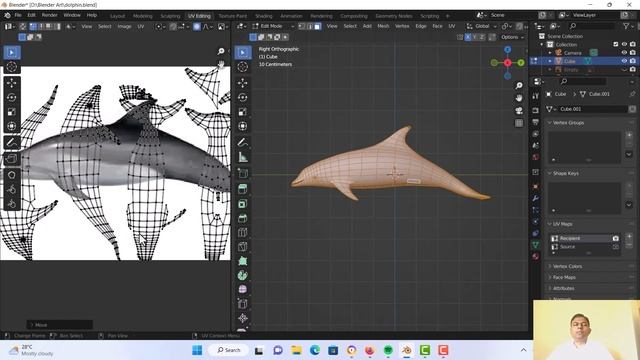Select the Spin tool

(x=243, y=275)
